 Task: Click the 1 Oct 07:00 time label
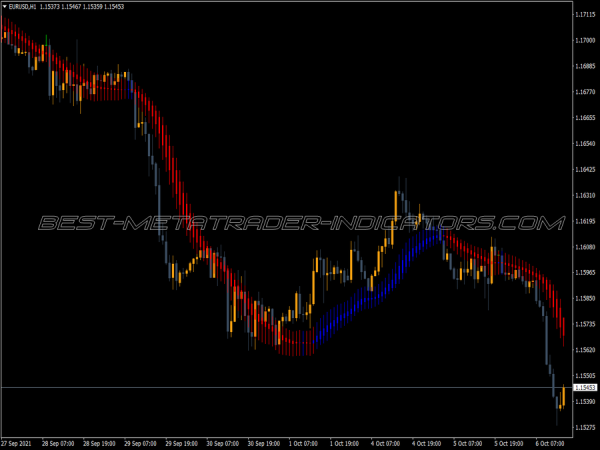click(x=305, y=442)
